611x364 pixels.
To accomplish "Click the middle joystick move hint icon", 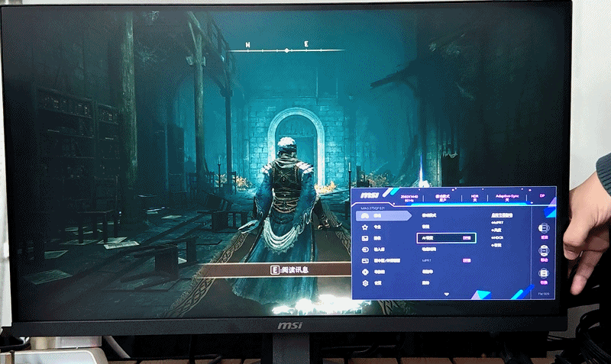I will coord(544,250).
